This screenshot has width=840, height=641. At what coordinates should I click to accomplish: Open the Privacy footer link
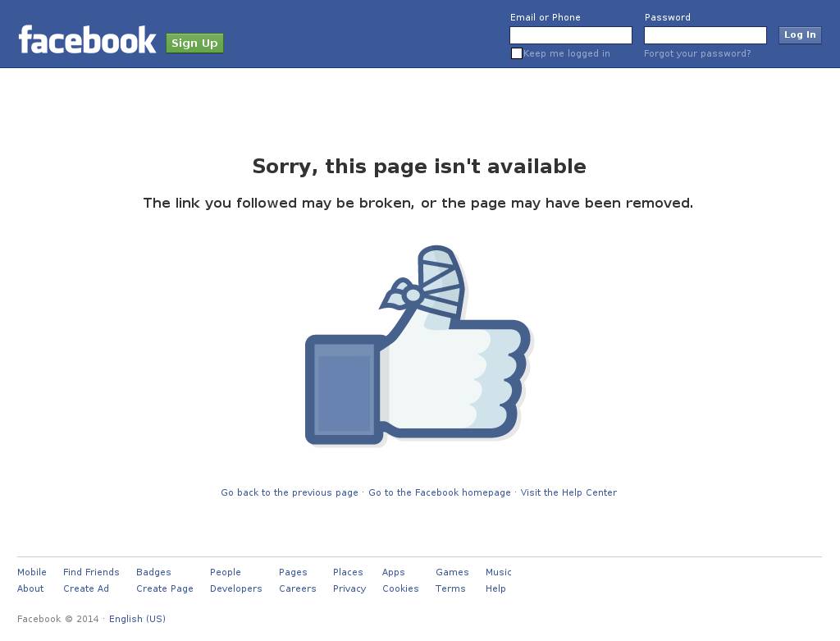pos(349,588)
